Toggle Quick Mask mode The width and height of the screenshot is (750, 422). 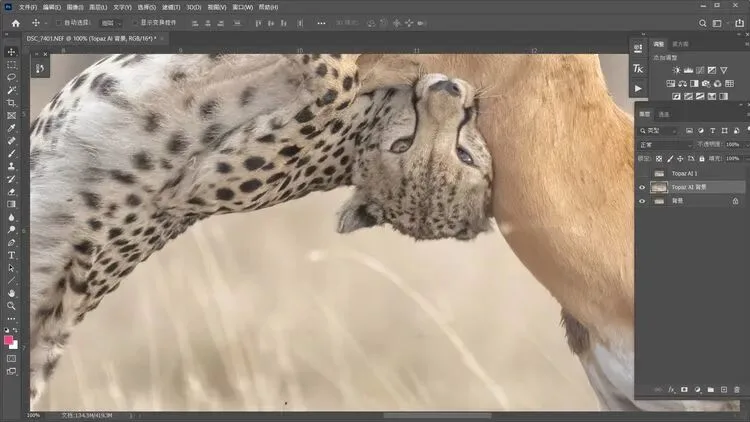coord(11,358)
